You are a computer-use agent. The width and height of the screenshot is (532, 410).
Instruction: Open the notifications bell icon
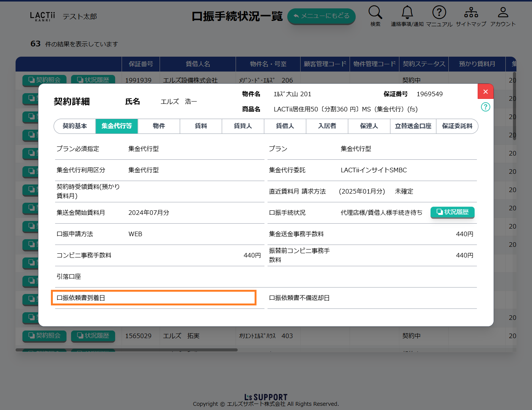tap(407, 13)
